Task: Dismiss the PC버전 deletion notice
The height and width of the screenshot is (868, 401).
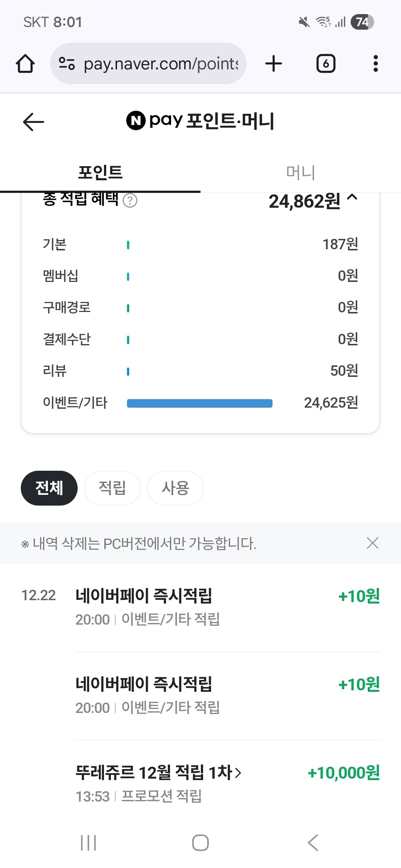Action: (372, 543)
